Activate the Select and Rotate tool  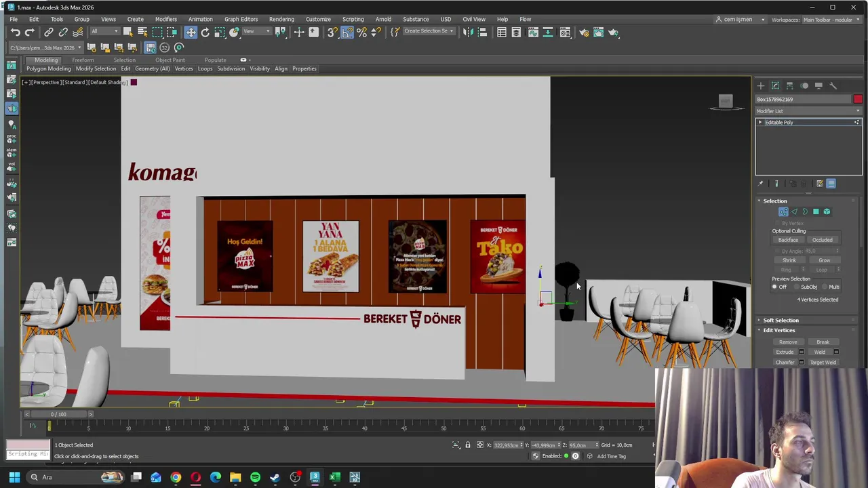point(205,33)
